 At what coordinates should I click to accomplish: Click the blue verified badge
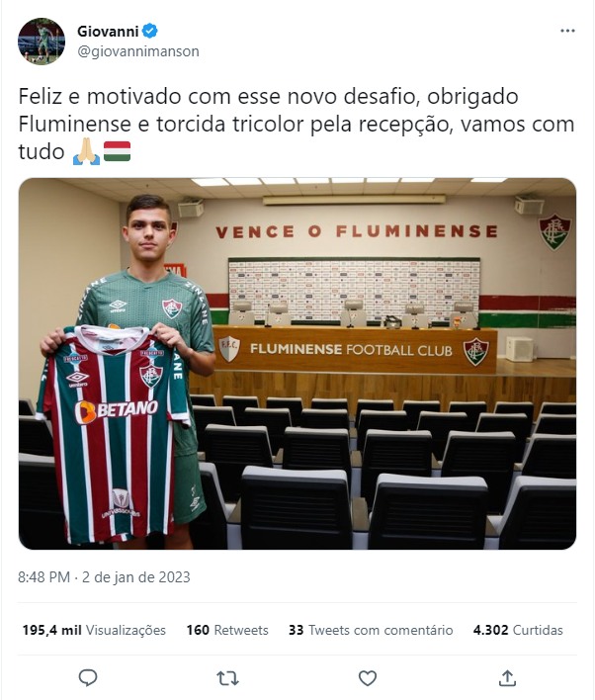[150, 32]
